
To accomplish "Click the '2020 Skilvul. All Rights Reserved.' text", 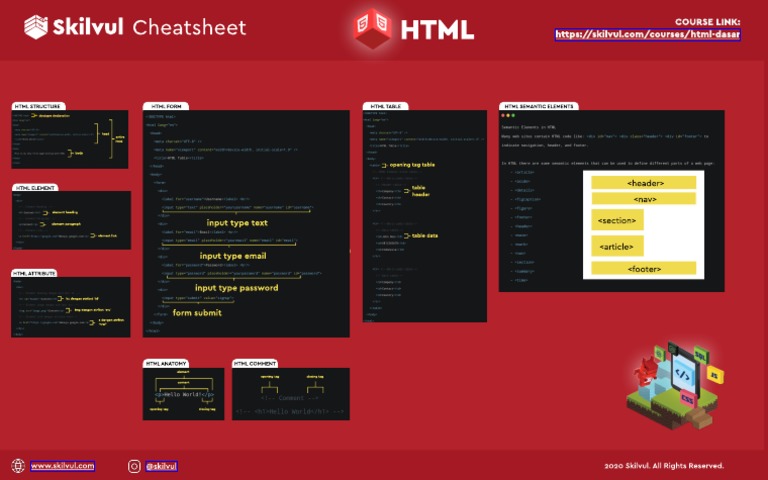I will tap(664, 465).
